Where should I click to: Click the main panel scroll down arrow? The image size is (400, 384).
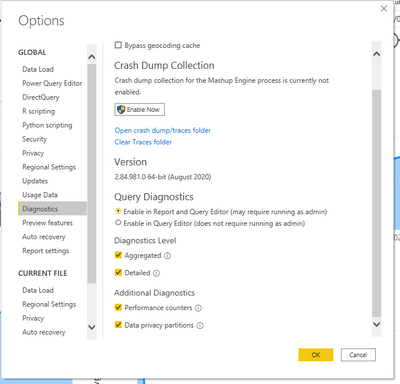[x=377, y=324]
